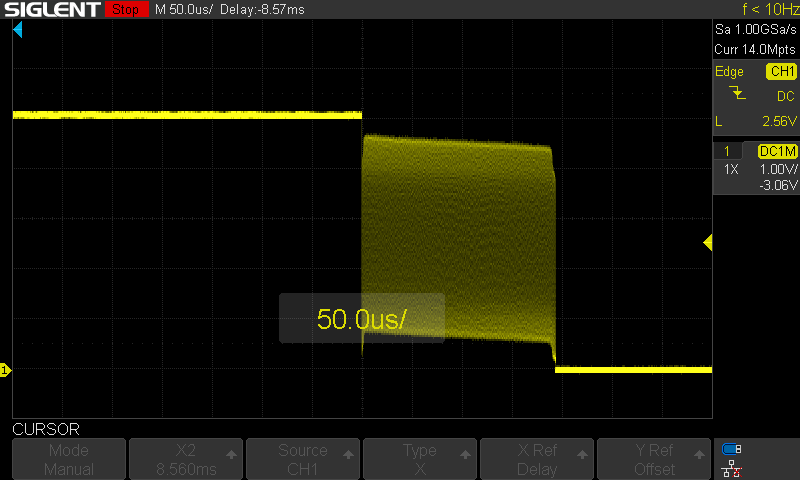Screen dimensions: 800x480
Task: Click the 1.00V/ vertical scale value
Action: point(778,169)
